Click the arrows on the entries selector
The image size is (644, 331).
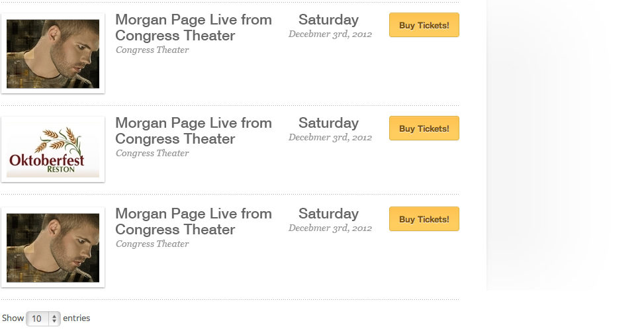[54, 318]
